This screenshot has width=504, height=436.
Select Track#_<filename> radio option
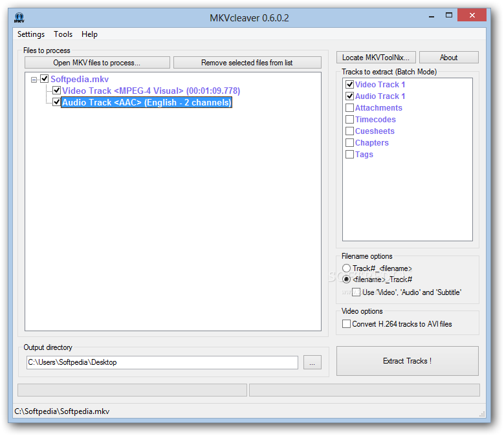(346, 268)
